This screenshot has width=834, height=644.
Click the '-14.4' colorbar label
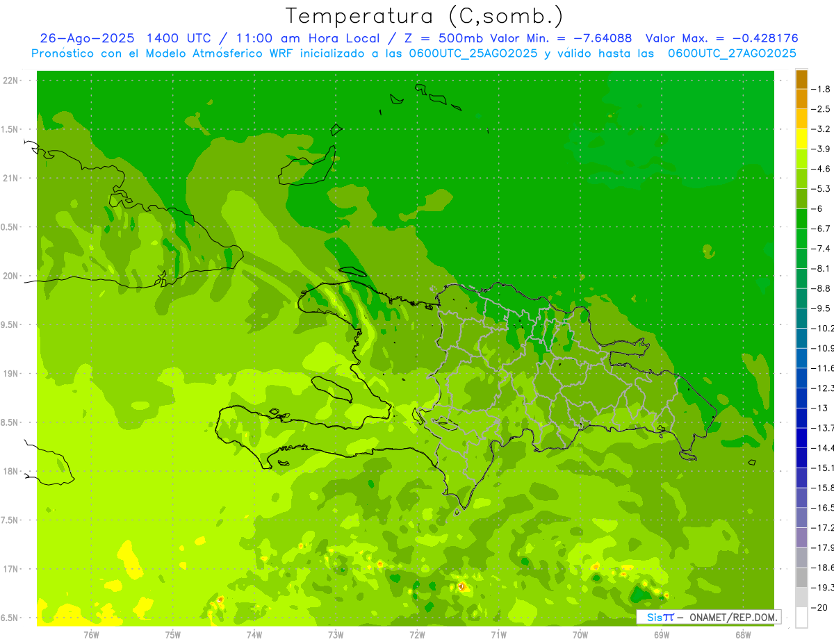click(823, 448)
